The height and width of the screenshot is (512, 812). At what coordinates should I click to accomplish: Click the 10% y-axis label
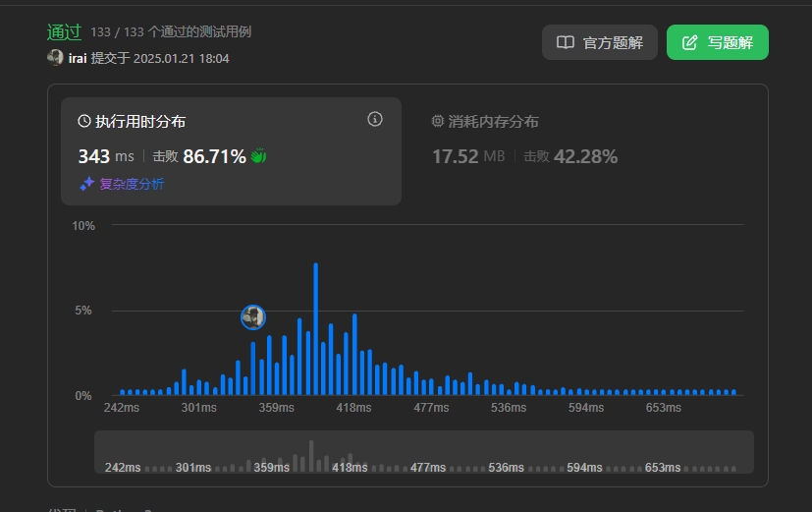83,226
